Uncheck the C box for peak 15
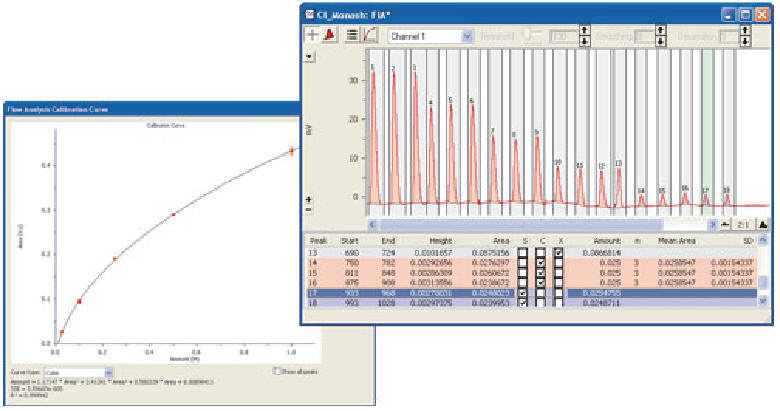The image size is (780, 411). coord(541,273)
